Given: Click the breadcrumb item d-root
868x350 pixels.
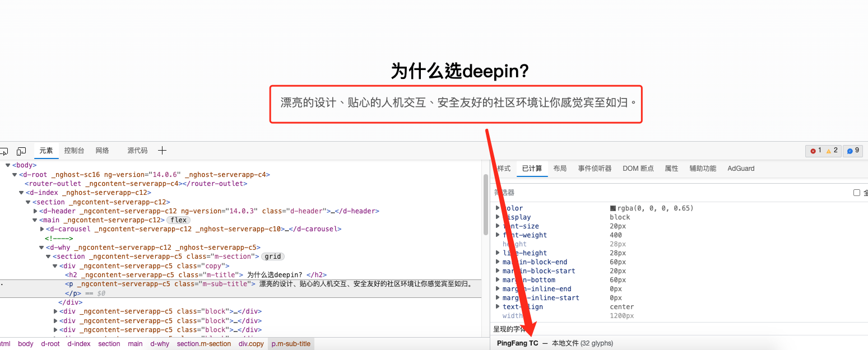Looking at the screenshot, I should coord(50,344).
